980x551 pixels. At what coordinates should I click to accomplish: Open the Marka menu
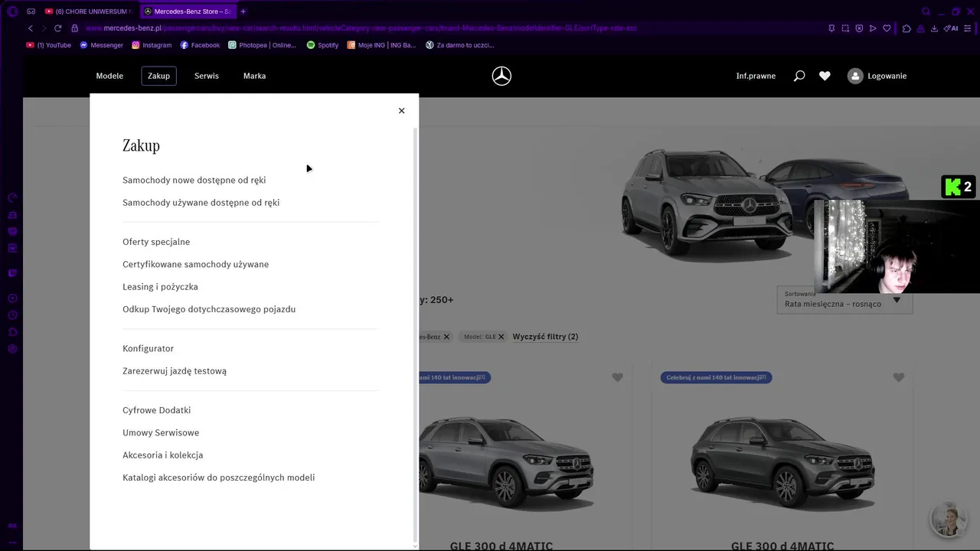click(x=255, y=76)
